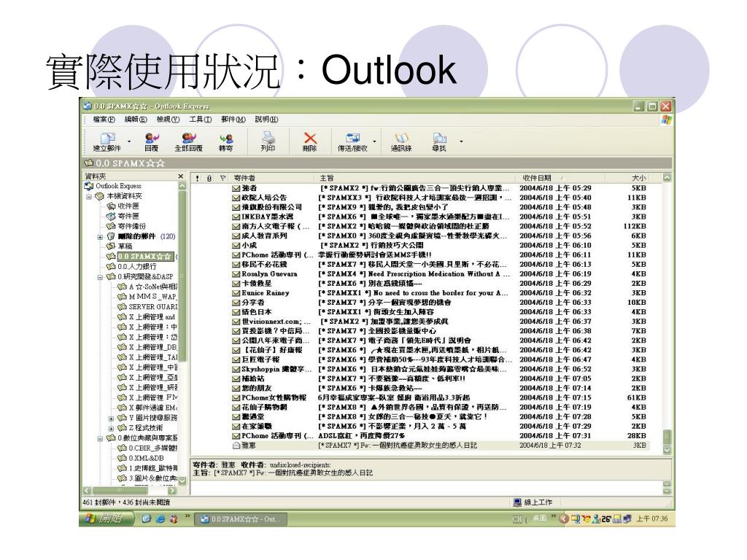Close the 資料夾 folder pane with X

point(181,176)
